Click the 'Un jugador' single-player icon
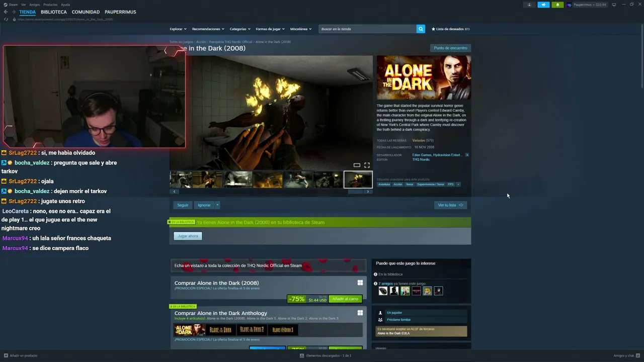644x362 pixels. (380, 313)
